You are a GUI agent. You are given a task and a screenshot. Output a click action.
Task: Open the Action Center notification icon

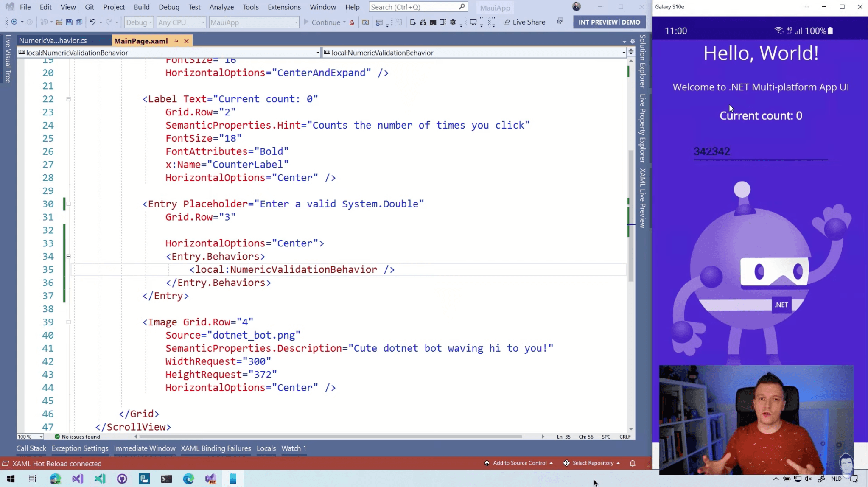point(854,479)
